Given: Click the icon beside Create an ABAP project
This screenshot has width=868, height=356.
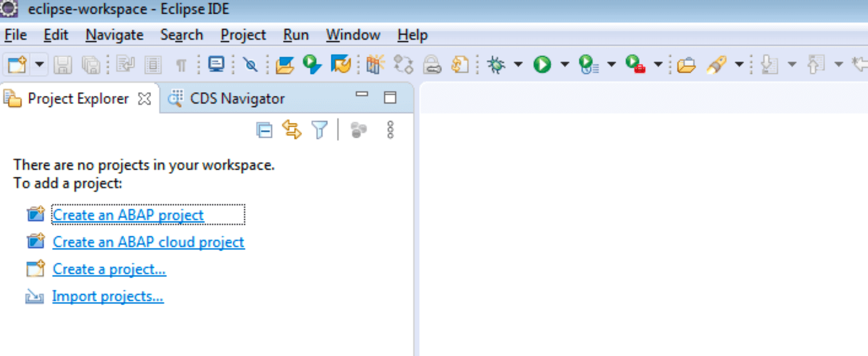Looking at the screenshot, I should (x=36, y=214).
